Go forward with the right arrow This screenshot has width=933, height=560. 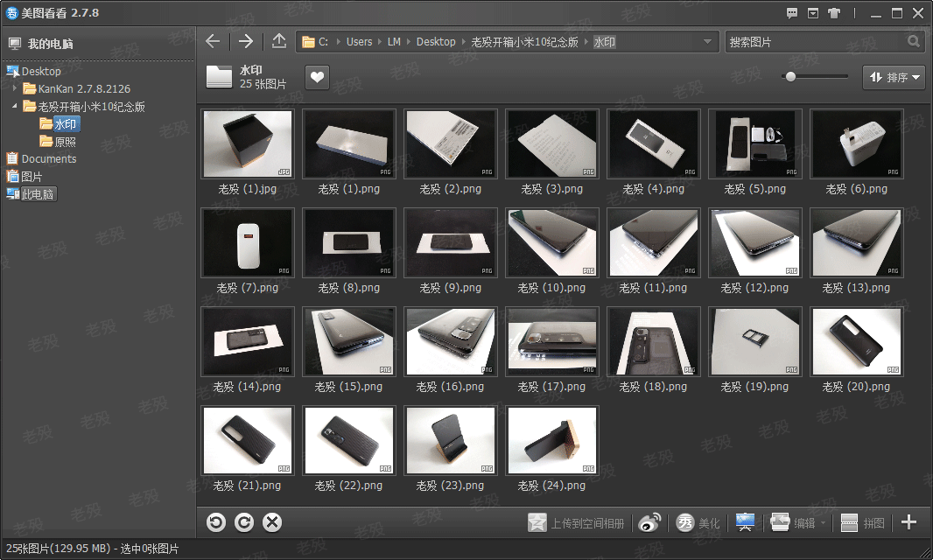(x=245, y=42)
